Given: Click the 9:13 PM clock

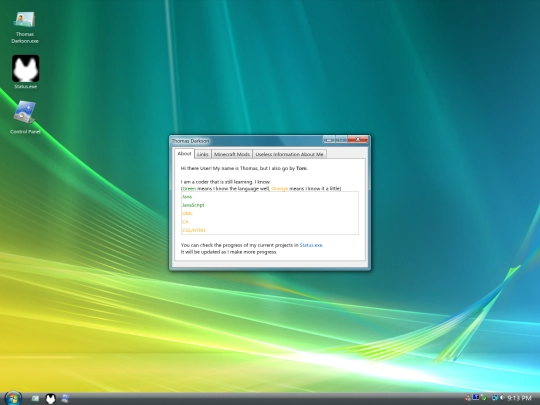Looking at the screenshot, I should click(519, 398).
